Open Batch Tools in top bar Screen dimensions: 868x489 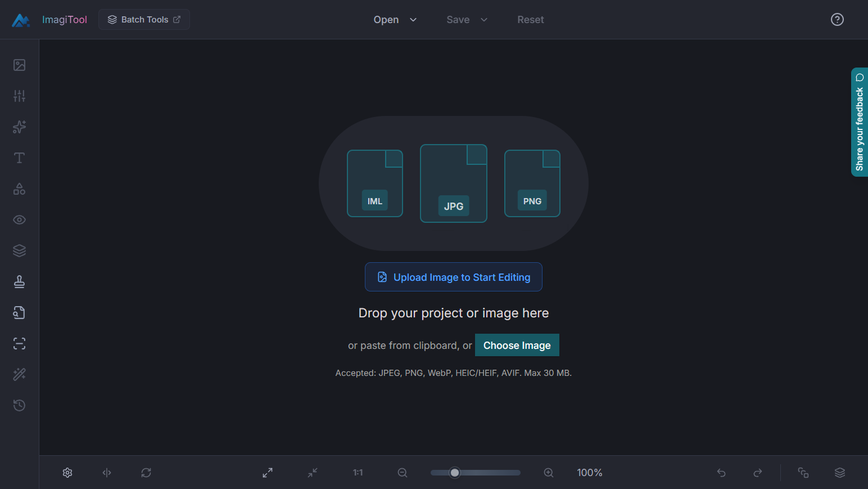[x=144, y=20]
